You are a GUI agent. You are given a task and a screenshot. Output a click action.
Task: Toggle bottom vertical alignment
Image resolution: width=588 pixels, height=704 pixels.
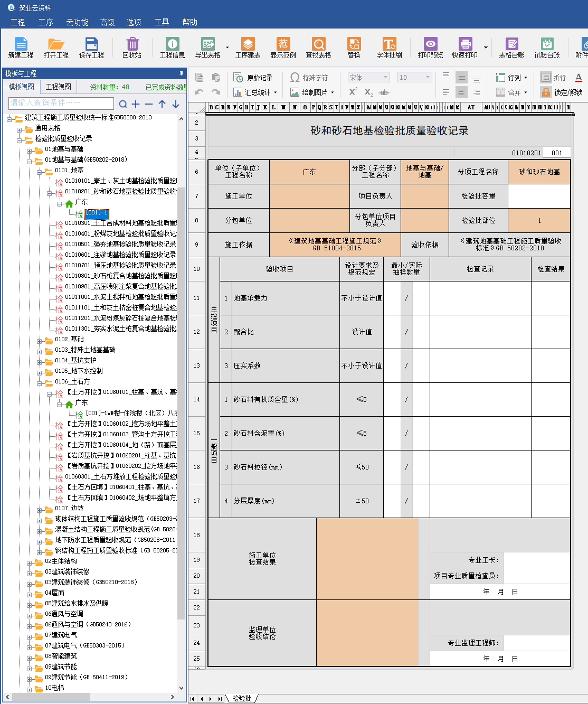[x=477, y=79]
